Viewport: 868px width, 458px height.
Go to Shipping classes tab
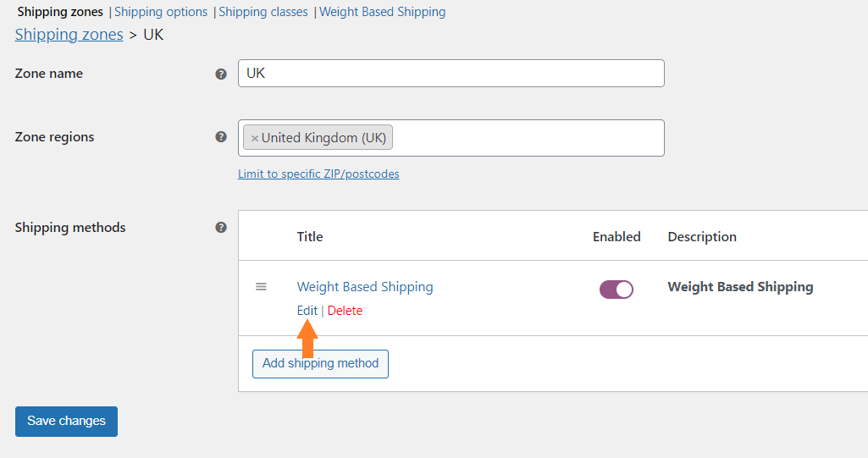(x=263, y=12)
